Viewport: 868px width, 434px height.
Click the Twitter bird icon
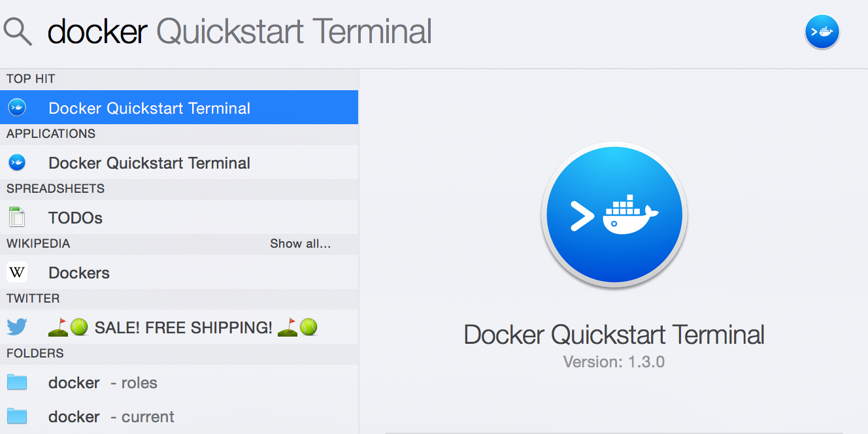pyautogui.click(x=16, y=327)
